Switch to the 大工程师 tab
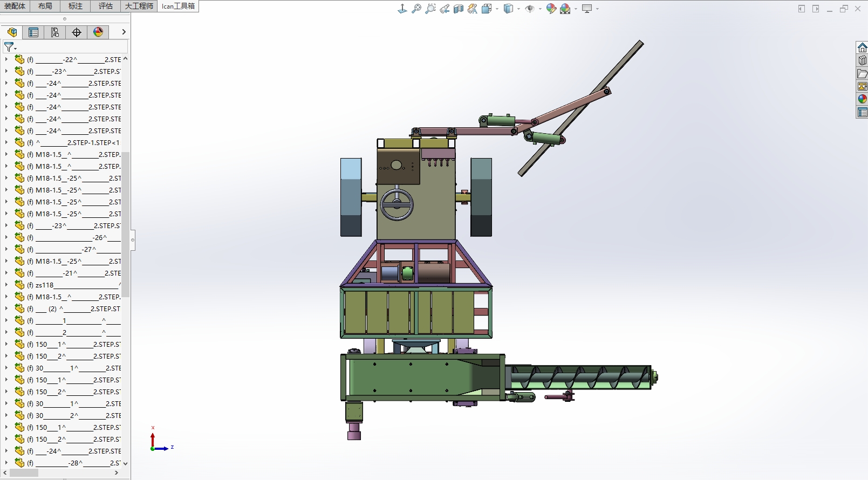The width and height of the screenshot is (868, 480). tap(139, 6)
